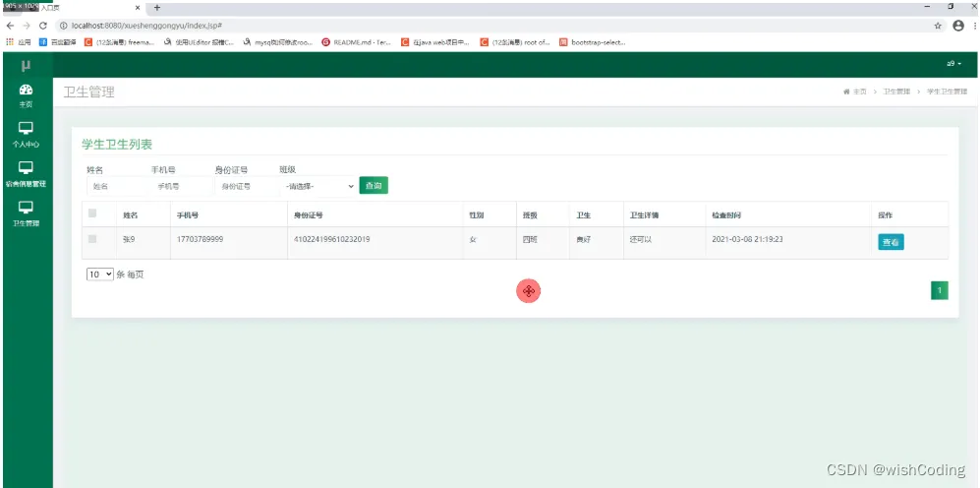Open the '在java web项目中...' bookmark
This screenshot has height=488, width=980.
point(435,42)
